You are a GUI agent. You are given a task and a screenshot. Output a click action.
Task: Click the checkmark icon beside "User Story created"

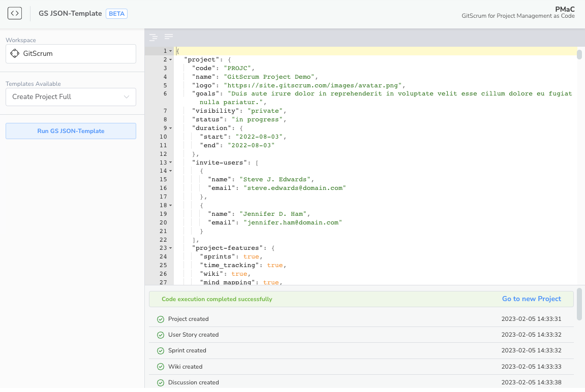click(161, 335)
